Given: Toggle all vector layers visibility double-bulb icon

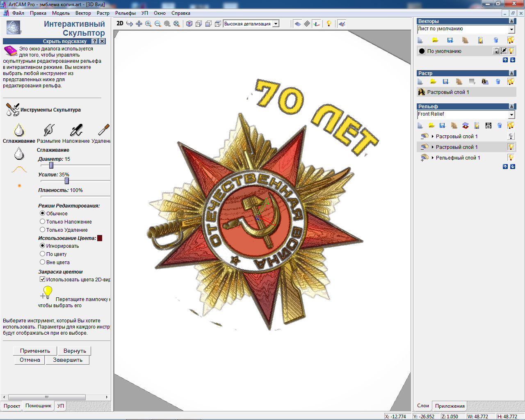Looking at the screenshot, I should 511,40.
